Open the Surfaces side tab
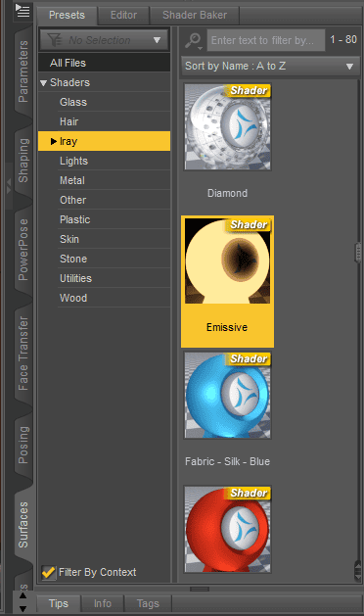 click(x=23, y=525)
